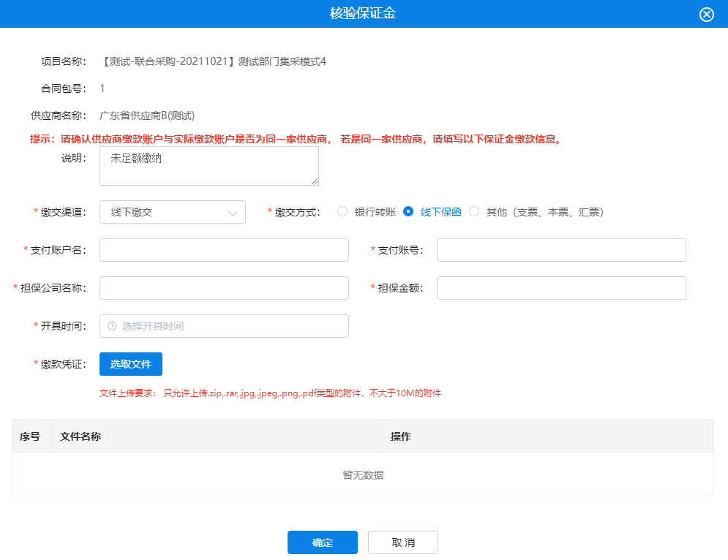Click the resize handle of 说明 textarea
The height and width of the screenshot is (560, 728).
click(x=315, y=181)
